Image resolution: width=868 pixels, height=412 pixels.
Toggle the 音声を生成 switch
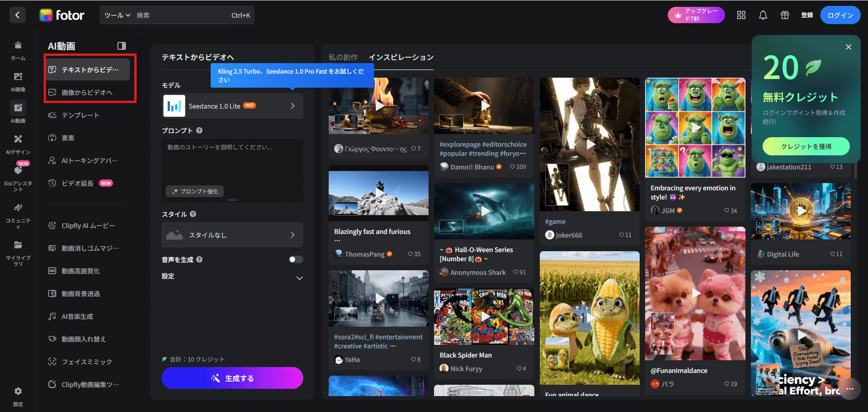pyautogui.click(x=296, y=259)
